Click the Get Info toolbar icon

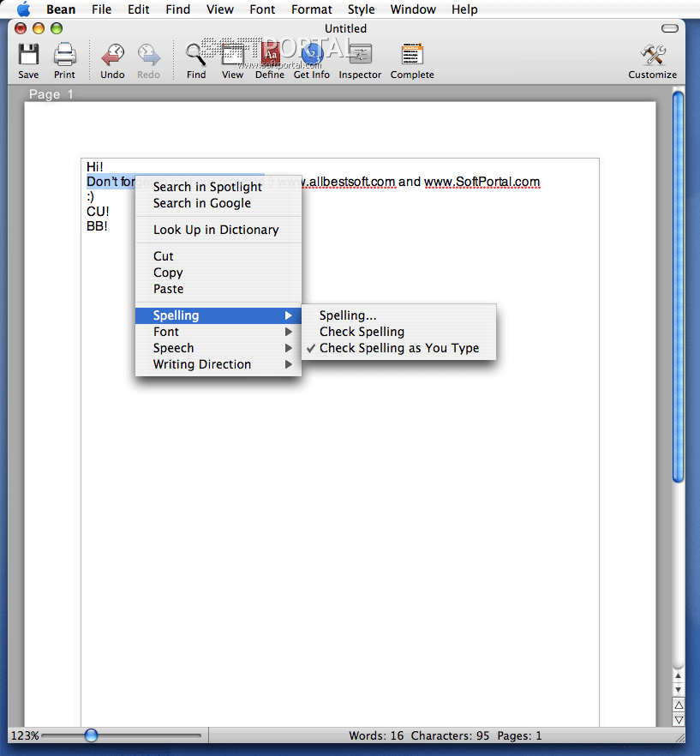[312, 54]
